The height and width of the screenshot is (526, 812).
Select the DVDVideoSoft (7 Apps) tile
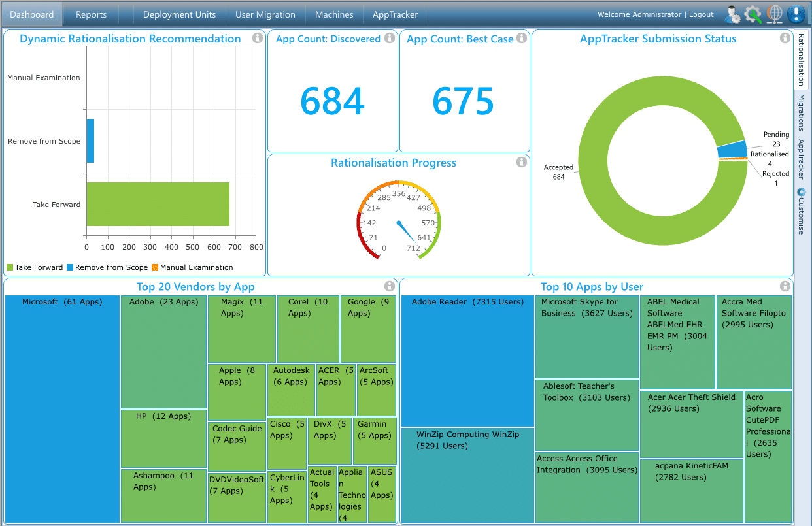click(237, 498)
